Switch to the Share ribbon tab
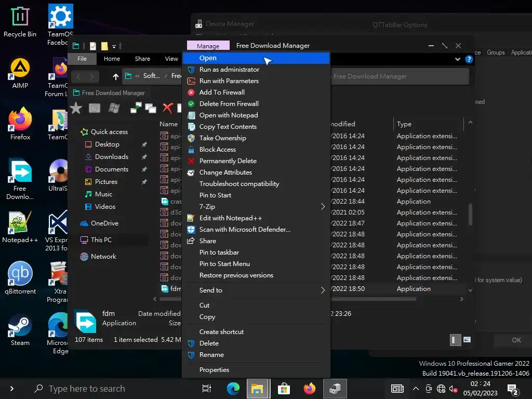This screenshot has height=399, width=532. click(142, 59)
